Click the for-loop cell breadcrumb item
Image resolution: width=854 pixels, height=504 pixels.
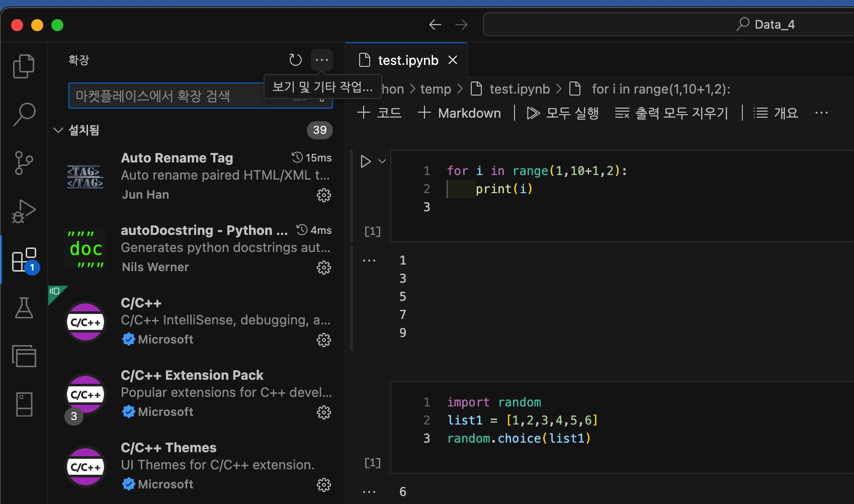click(650, 89)
